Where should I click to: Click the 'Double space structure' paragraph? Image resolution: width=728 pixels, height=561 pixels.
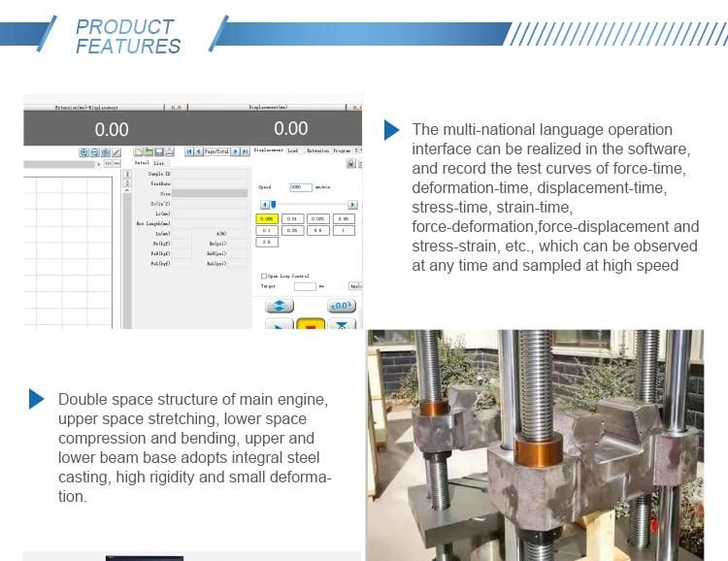pyautogui.click(x=194, y=447)
